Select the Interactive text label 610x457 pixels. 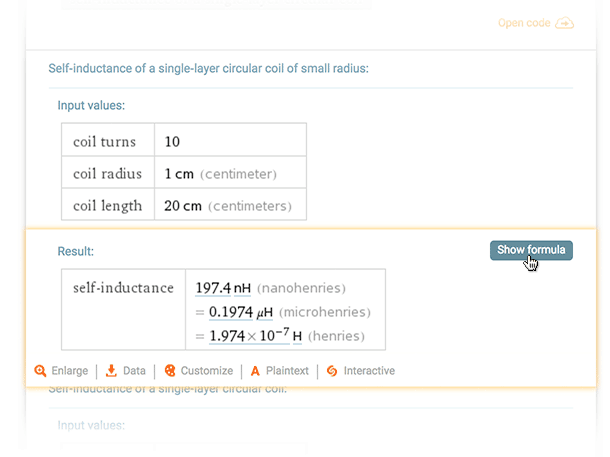point(369,370)
